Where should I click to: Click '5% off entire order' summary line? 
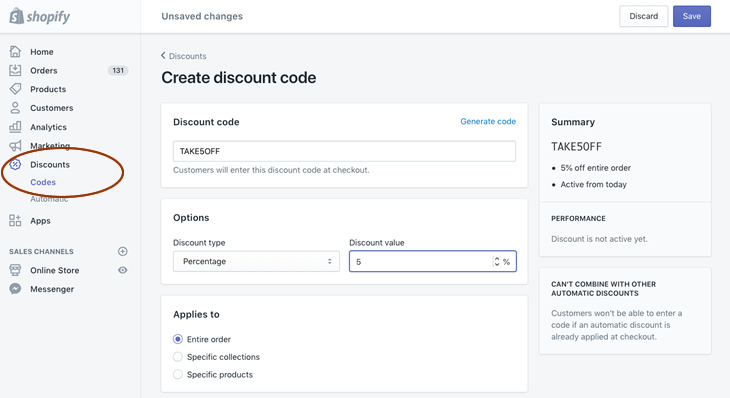[x=595, y=168]
